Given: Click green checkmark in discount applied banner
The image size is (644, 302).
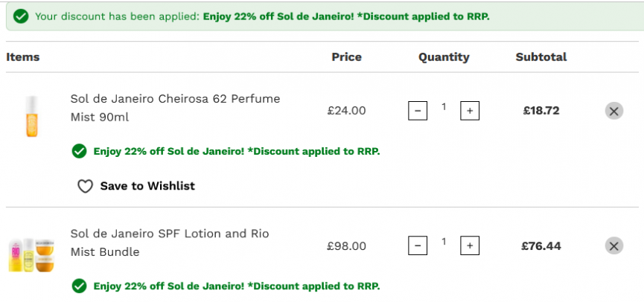Looking at the screenshot, I should (21, 17).
